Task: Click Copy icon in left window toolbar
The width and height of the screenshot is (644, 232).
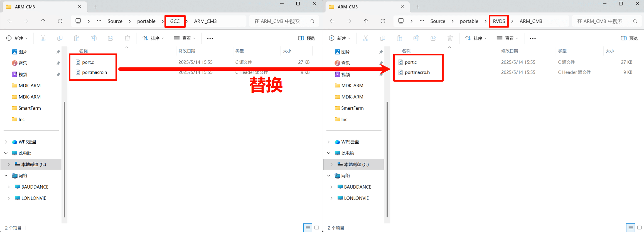Action: click(x=60, y=38)
